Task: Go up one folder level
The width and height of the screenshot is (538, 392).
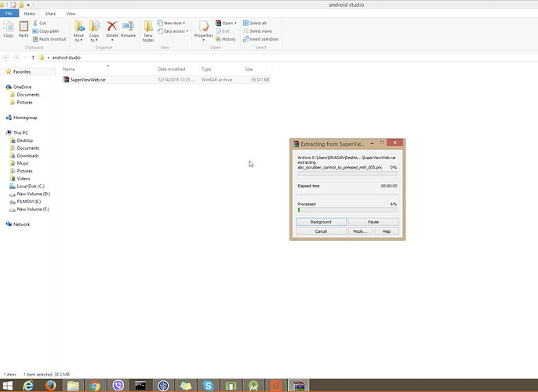Action: [33, 57]
